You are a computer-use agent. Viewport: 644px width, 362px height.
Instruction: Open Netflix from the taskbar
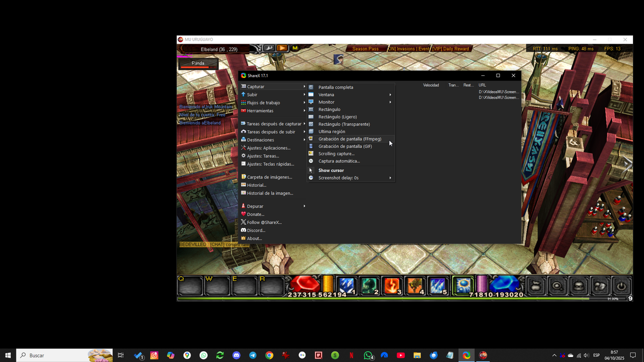pyautogui.click(x=352, y=355)
